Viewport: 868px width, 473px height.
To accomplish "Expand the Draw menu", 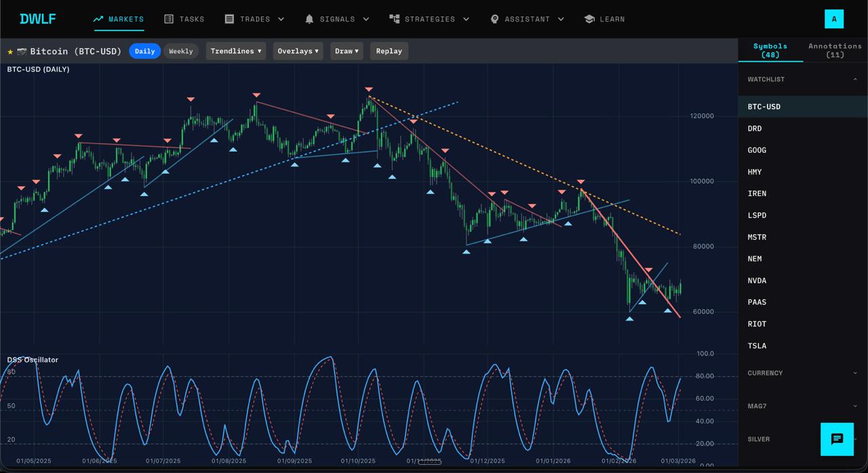I will click(347, 51).
